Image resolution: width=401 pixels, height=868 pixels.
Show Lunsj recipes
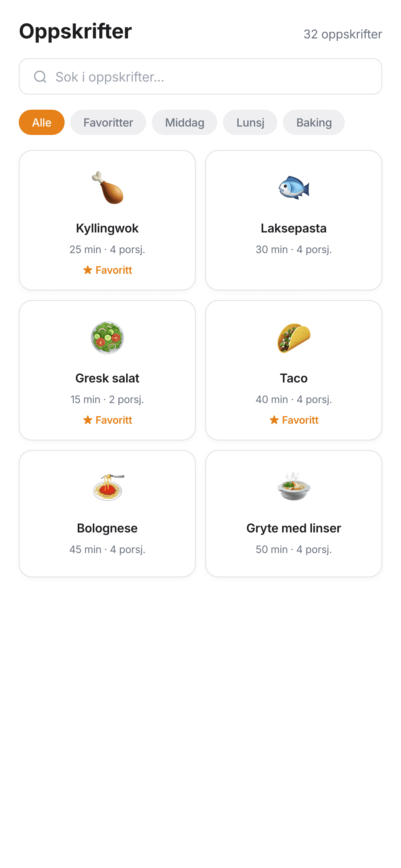click(x=250, y=122)
